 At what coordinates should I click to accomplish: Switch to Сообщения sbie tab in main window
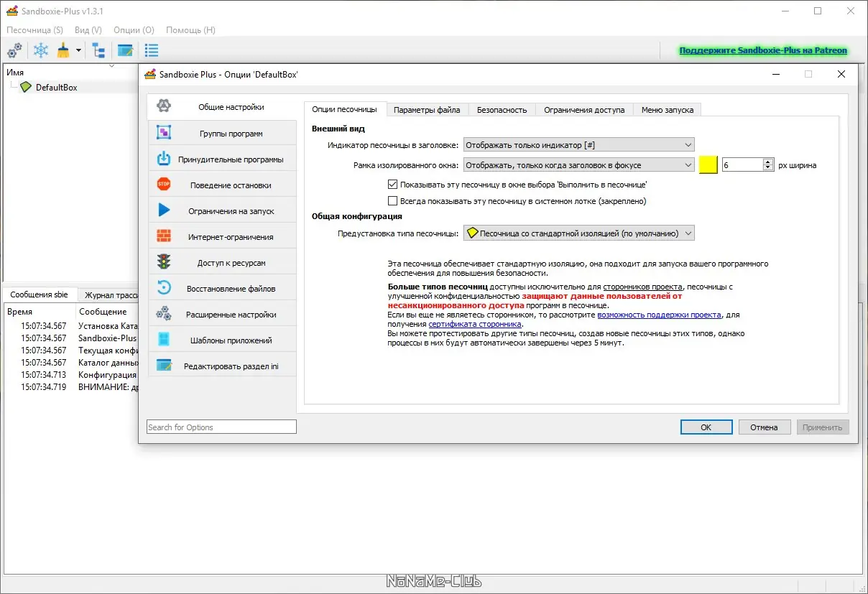pyautogui.click(x=39, y=294)
